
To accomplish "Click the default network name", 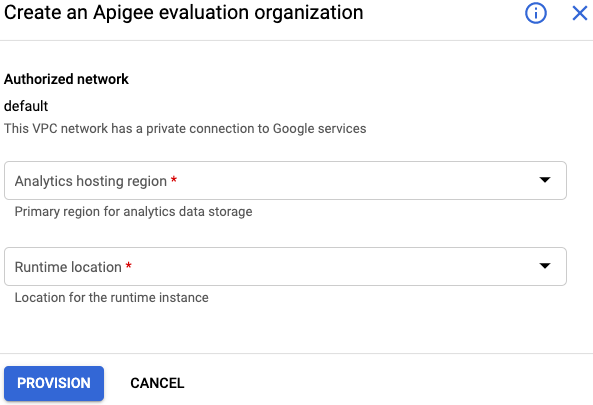I will pos(26,106).
